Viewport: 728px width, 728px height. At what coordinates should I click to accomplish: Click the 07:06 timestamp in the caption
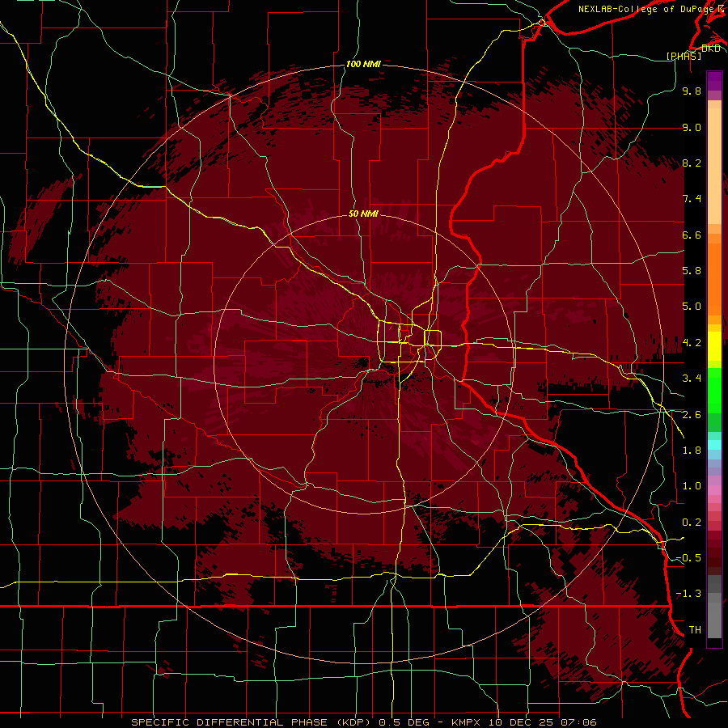(578, 722)
